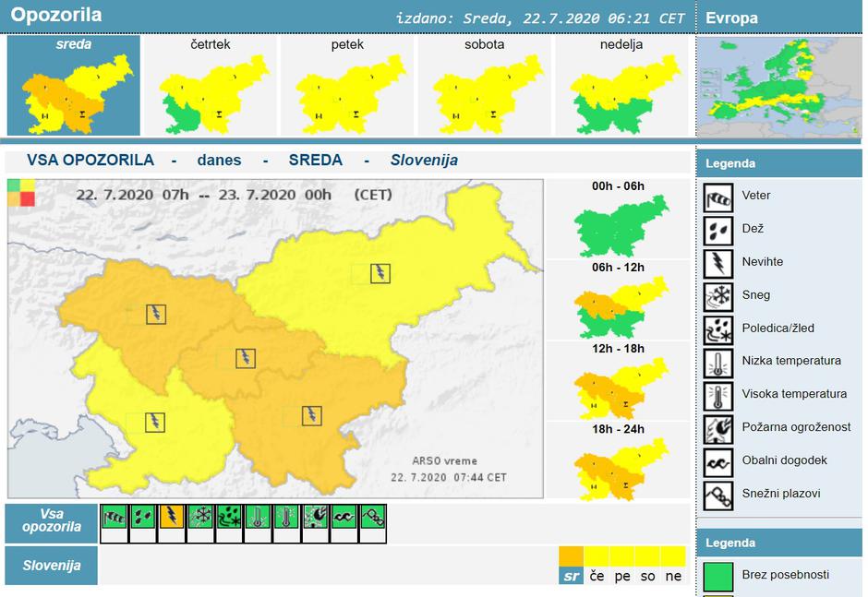The height and width of the screenshot is (597, 868).
Task: Open the sobota forecast tab
Action: tap(484, 86)
